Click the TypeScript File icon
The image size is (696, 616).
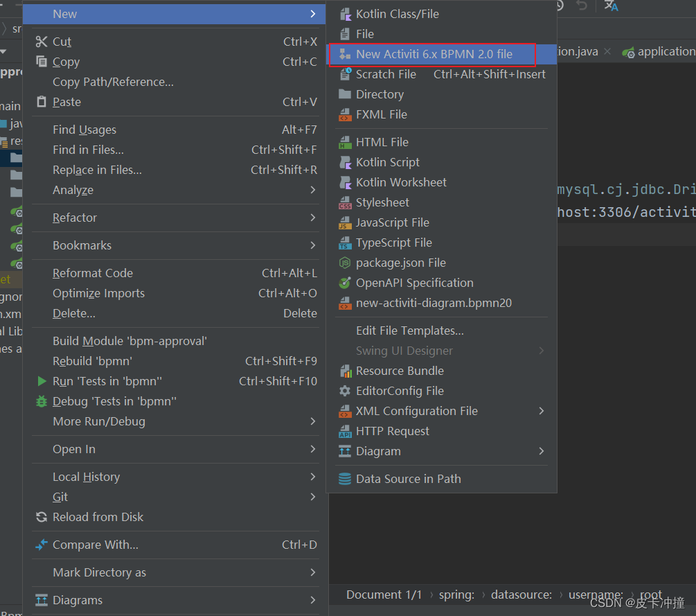(345, 243)
